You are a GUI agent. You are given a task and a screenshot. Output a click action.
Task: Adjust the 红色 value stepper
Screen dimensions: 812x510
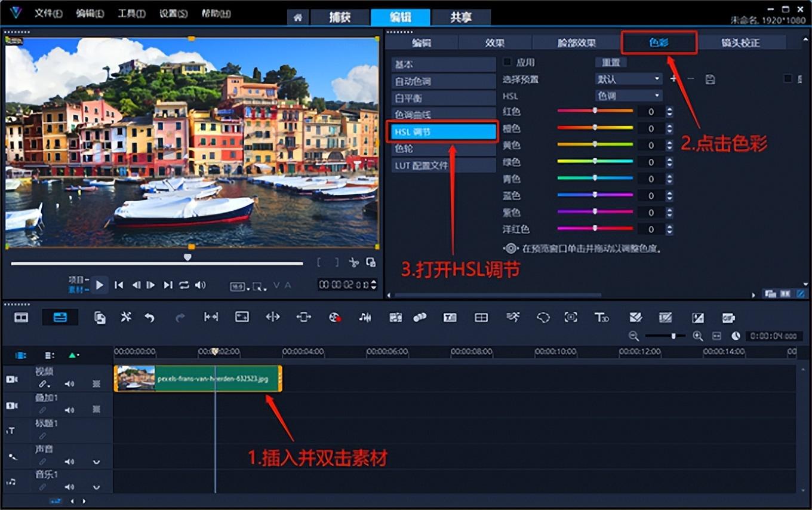(670, 112)
